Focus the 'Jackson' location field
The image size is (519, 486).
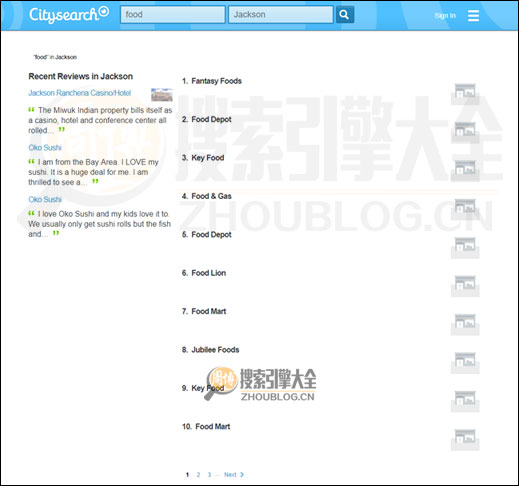[281, 15]
